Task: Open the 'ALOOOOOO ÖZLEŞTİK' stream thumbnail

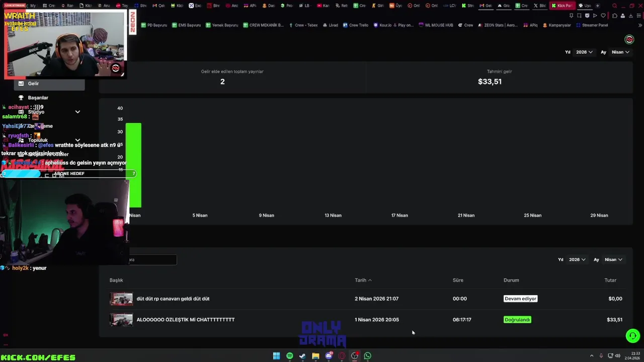Action: point(121,320)
